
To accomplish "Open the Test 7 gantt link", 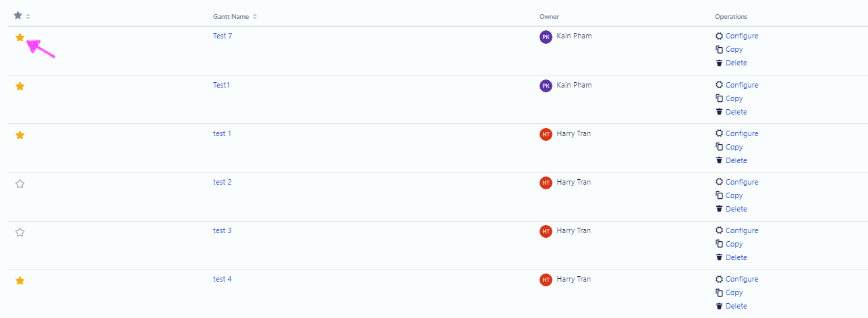I will point(222,36).
